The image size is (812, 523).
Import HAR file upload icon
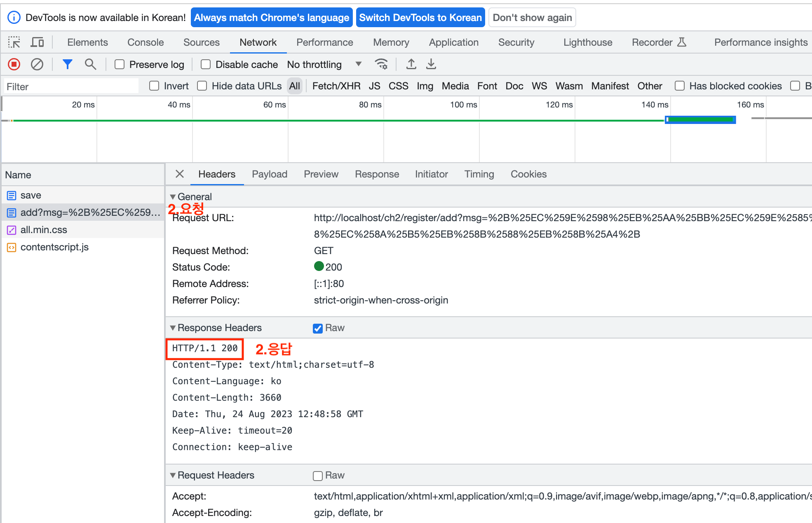coord(411,64)
